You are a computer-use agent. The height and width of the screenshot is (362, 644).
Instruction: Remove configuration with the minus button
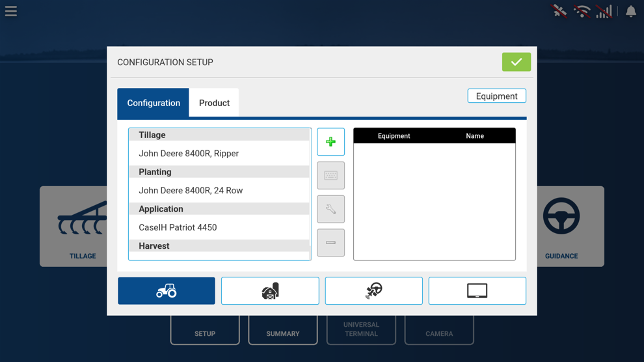coord(330,242)
